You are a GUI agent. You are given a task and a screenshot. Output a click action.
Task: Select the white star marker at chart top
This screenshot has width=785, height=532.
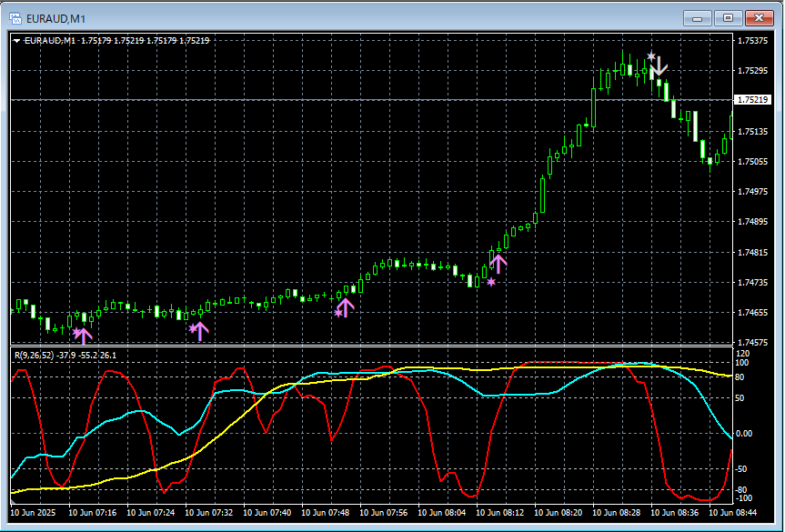(x=651, y=57)
